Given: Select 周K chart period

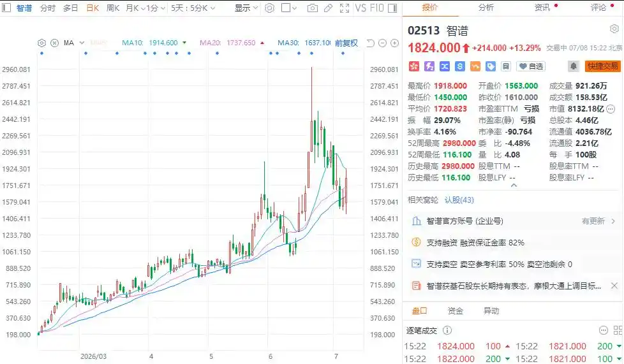Looking at the screenshot, I should pos(113,8).
